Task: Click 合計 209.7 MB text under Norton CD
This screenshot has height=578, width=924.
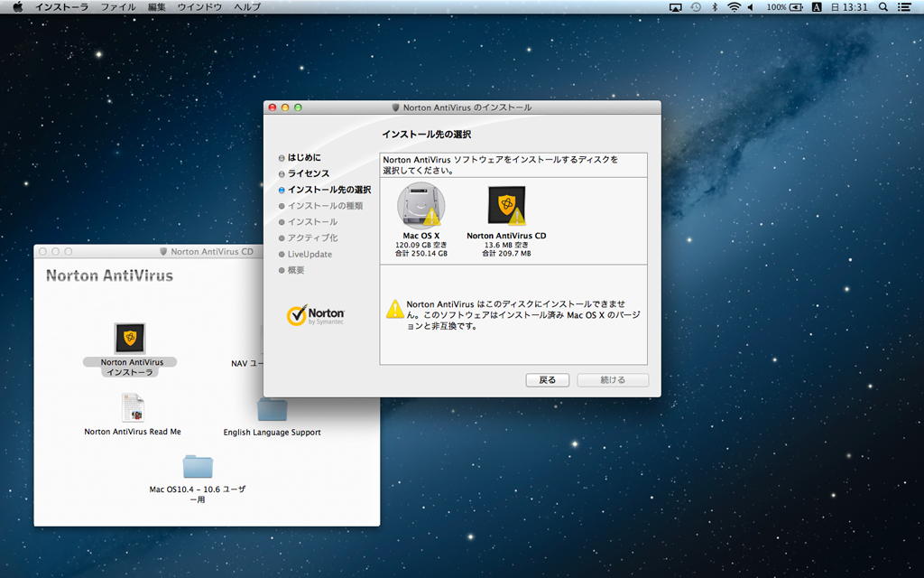Action: click(x=506, y=254)
